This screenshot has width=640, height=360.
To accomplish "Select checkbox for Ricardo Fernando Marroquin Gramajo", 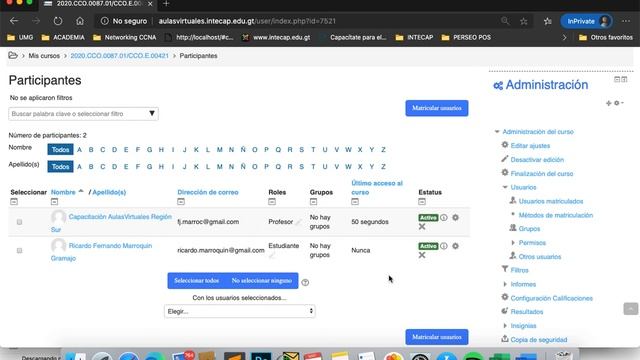I will (x=19, y=251).
